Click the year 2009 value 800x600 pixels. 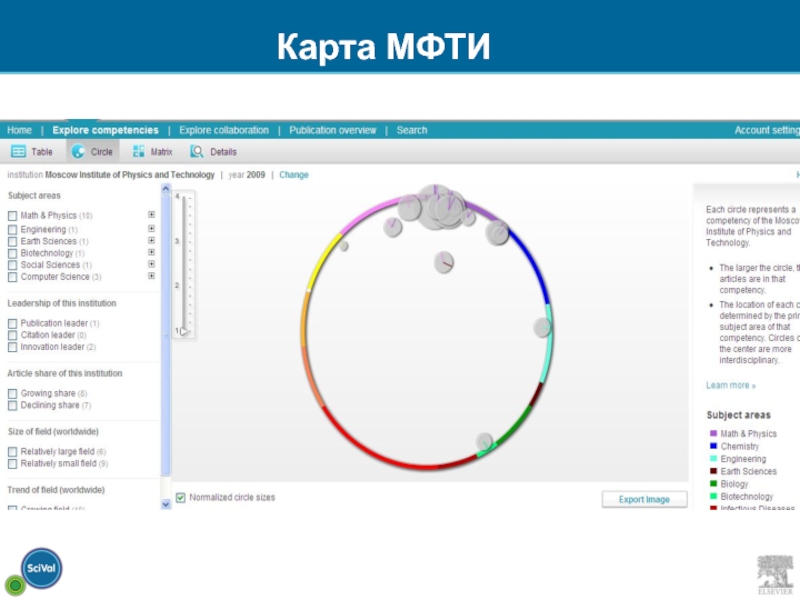[256, 174]
